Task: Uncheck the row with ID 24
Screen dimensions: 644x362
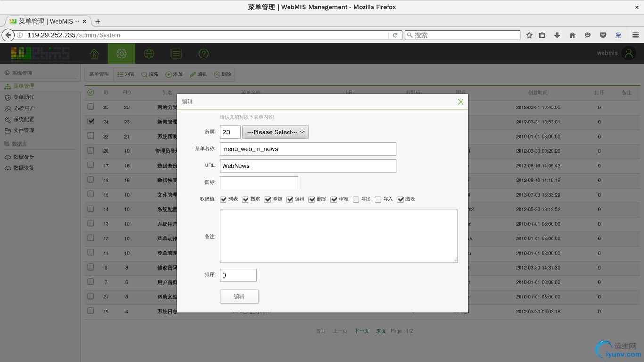Action: coord(91,121)
